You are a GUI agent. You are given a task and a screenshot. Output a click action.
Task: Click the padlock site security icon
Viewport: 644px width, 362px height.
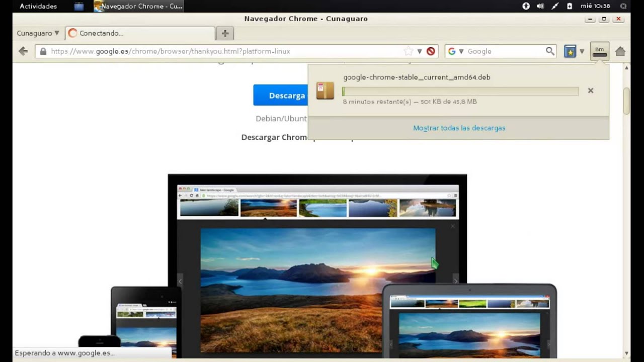click(43, 51)
